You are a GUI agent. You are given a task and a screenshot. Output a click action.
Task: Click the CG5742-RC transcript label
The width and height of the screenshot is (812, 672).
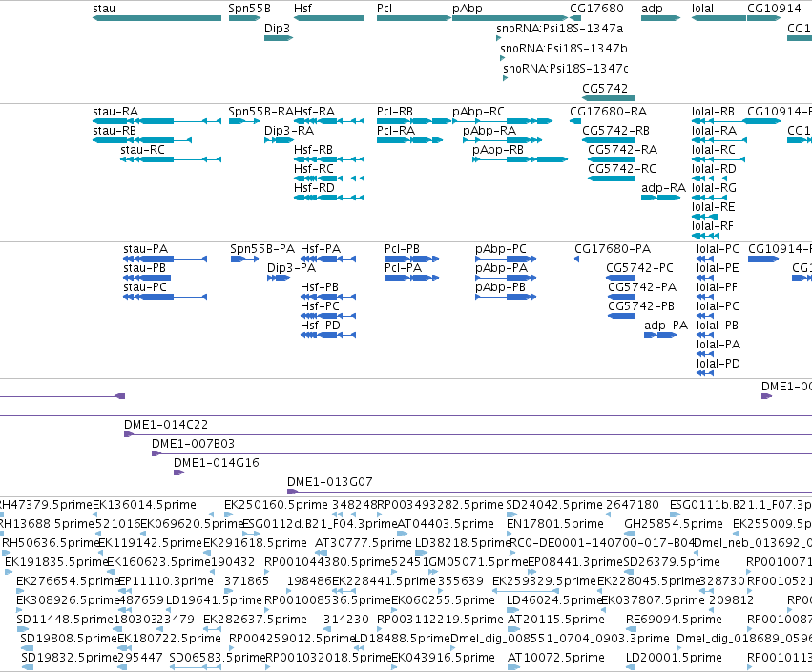coord(622,169)
